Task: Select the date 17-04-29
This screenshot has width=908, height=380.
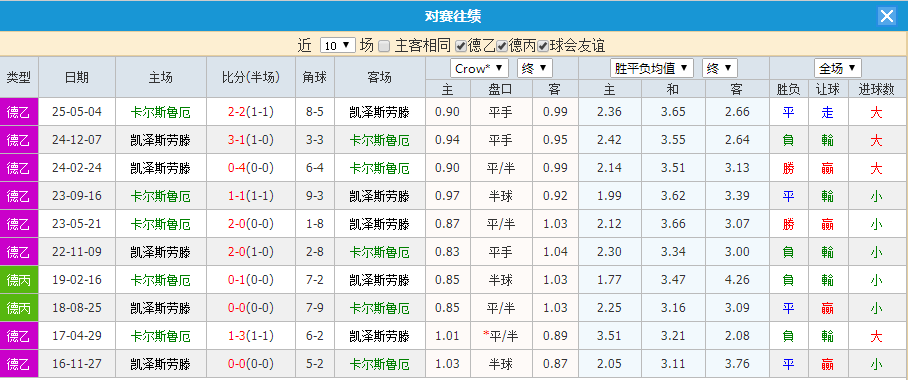Action: pos(77,335)
